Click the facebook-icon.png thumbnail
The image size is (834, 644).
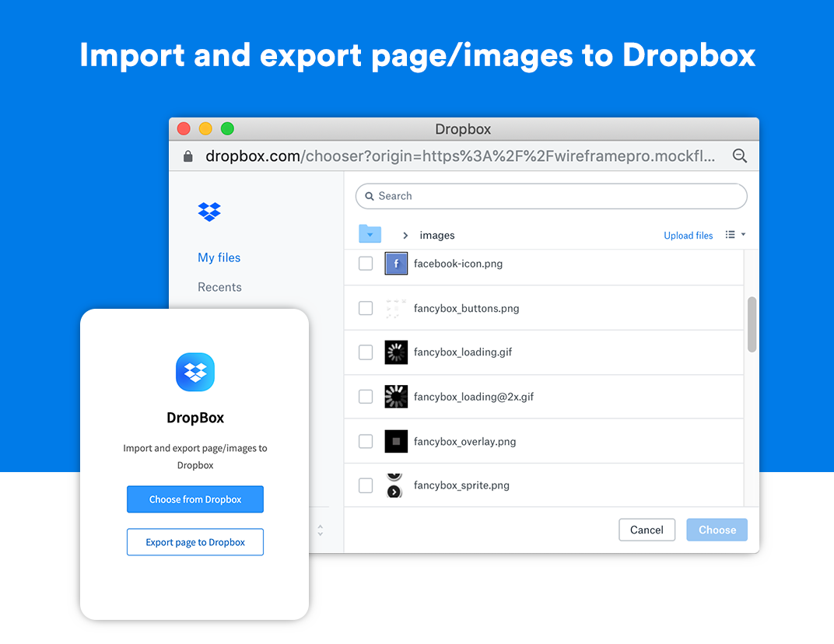tap(396, 264)
